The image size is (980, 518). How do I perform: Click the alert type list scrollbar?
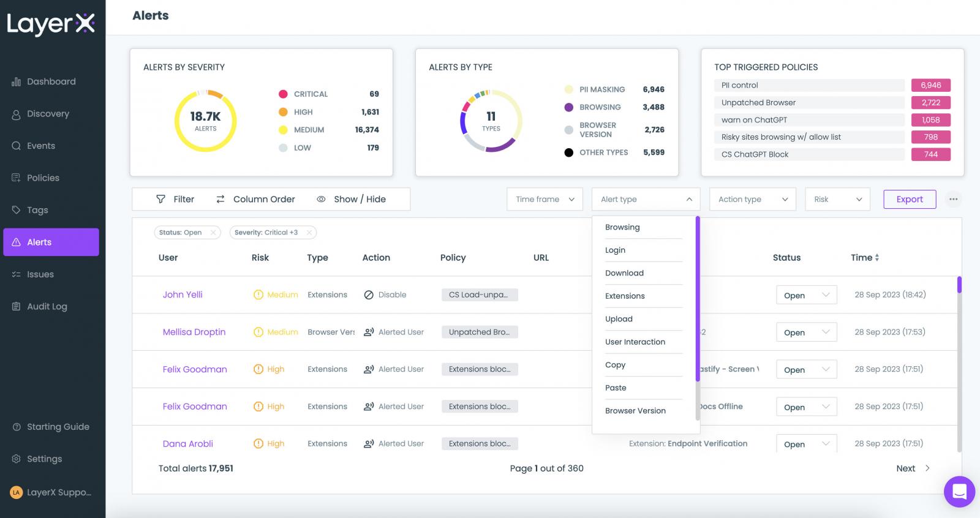[x=698, y=299]
